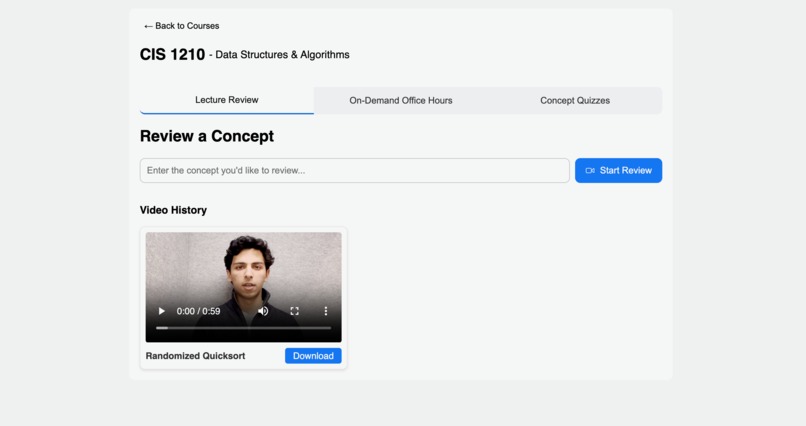This screenshot has height=426, width=806.
Task: Click the 0:00 / 0:59 time display
Action: click(198, 311)
